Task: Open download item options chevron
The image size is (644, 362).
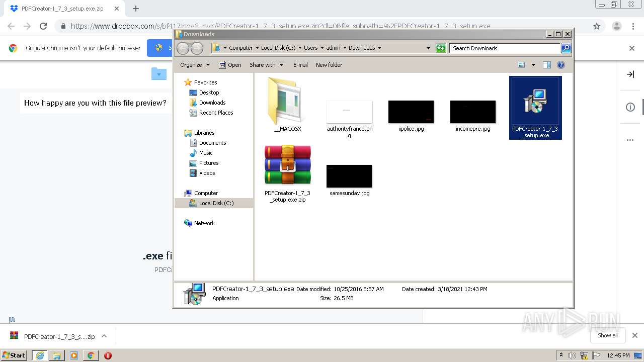Action: point(104,336)
